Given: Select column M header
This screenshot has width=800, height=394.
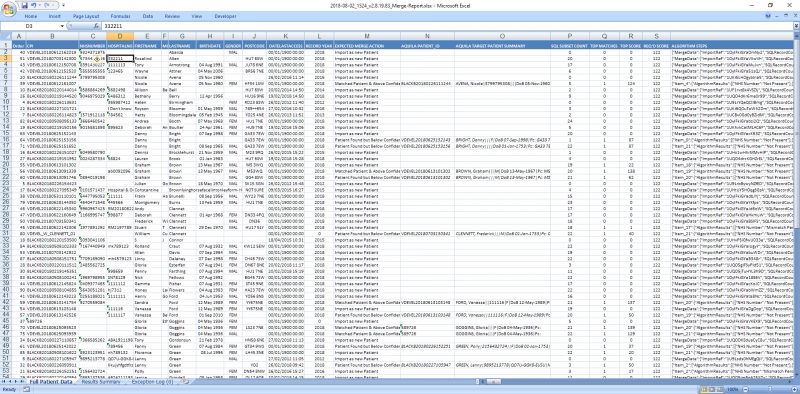Looking at the screenshot, I should [x=367, y=36].
